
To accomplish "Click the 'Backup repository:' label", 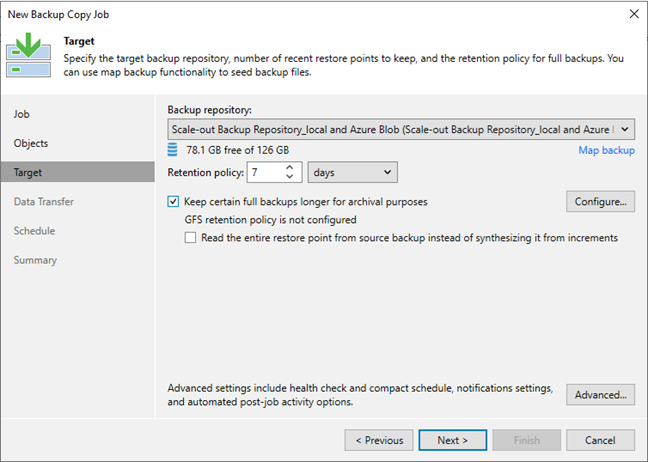I will [x=209, y=110].
